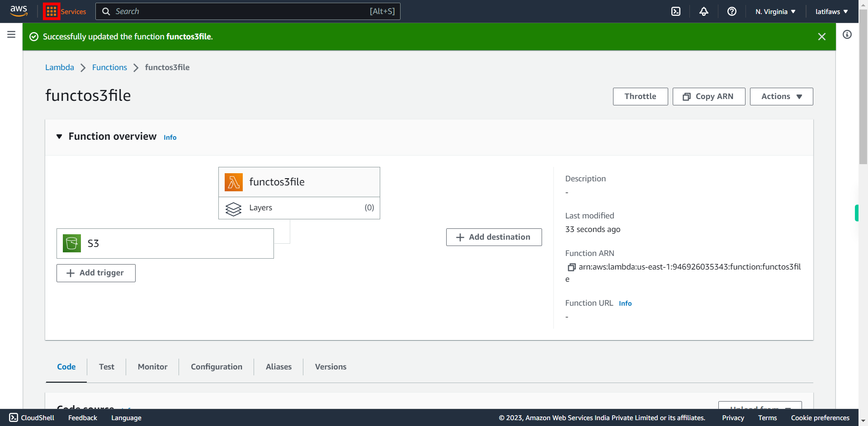The height and width of the screenshot is (426, 868).
Task: Click the green feedback tab on right edge
Action: [856, 213]
